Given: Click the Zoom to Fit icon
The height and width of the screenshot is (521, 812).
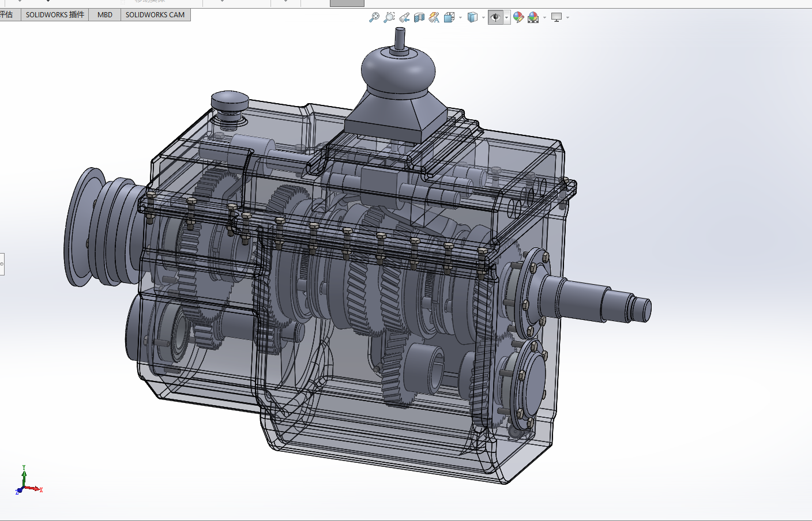Looking at the screenshot, I should coord(374,17).
